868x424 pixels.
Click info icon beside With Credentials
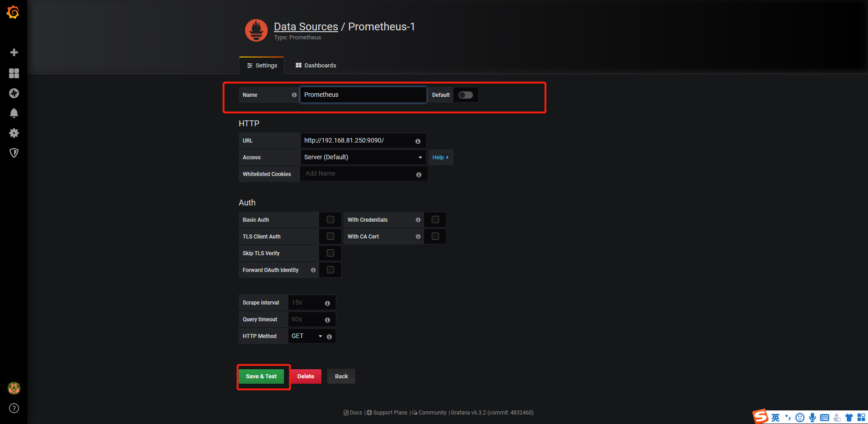418,220
